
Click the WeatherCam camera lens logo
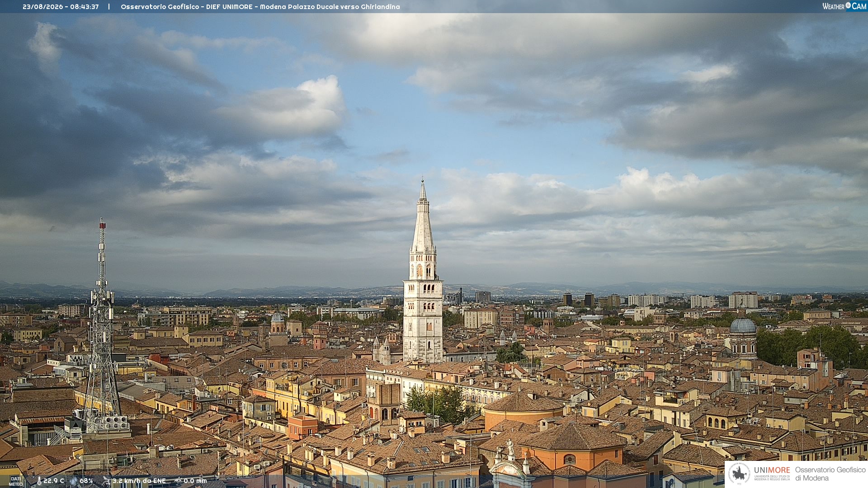[x=848, y=5]
